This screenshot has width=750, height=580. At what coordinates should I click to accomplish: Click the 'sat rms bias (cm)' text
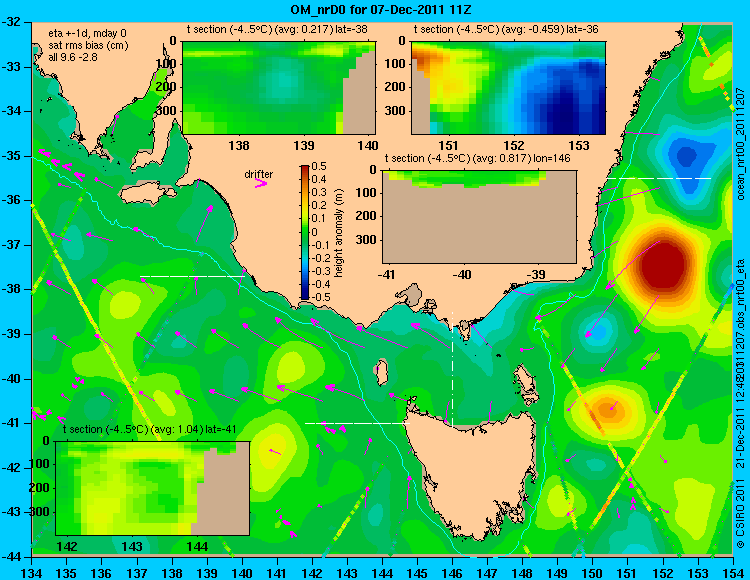point(88,46)
